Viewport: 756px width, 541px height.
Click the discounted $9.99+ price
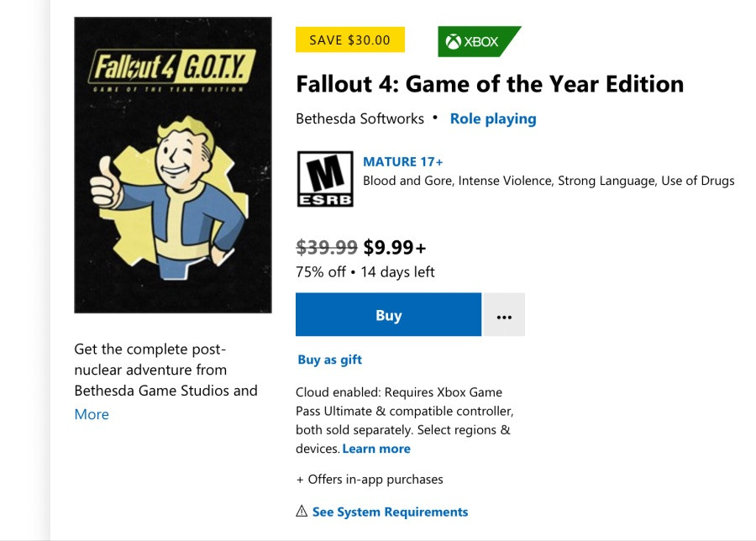(x=395, y=247)
